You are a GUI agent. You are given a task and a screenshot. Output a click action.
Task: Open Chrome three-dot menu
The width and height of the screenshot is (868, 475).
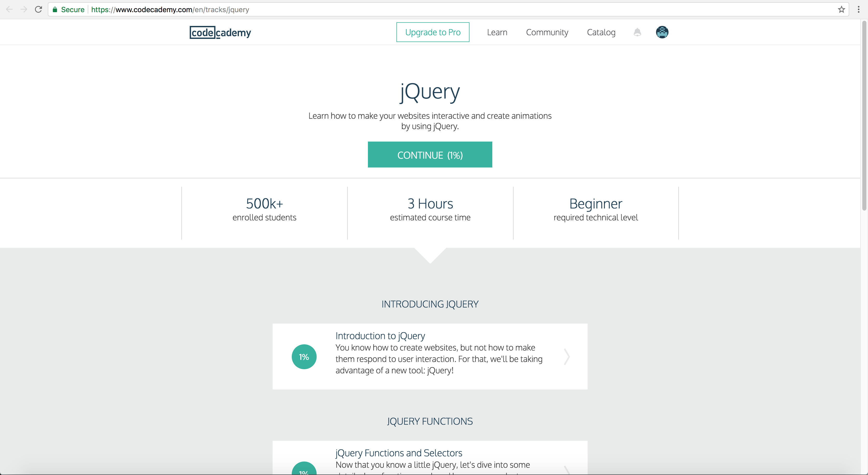(858, 9)
